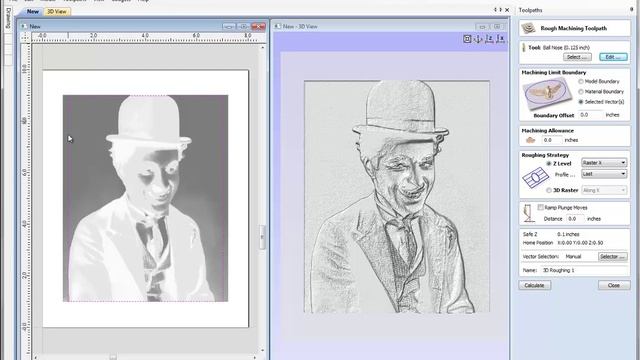
Task: Click the Machining Limit Boundary preview image
Action: pyautogui.click(x=547, y=93)
